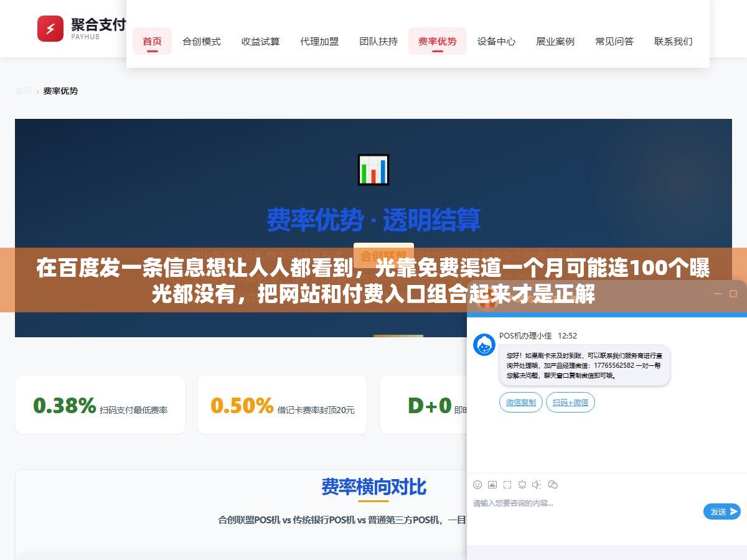This screenshot has height=560, width=747.
Task: Click the 微信复制 button in chat
Action: point(521,402)
